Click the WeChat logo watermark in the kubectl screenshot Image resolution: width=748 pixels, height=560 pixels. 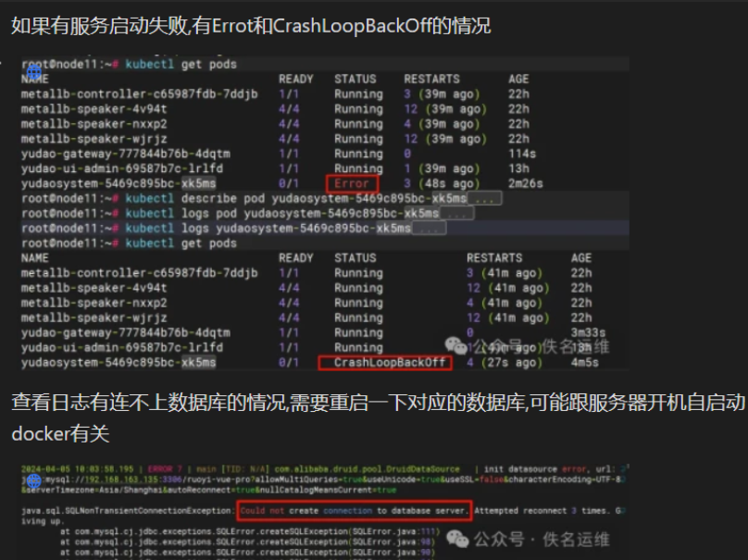[456, 346]
